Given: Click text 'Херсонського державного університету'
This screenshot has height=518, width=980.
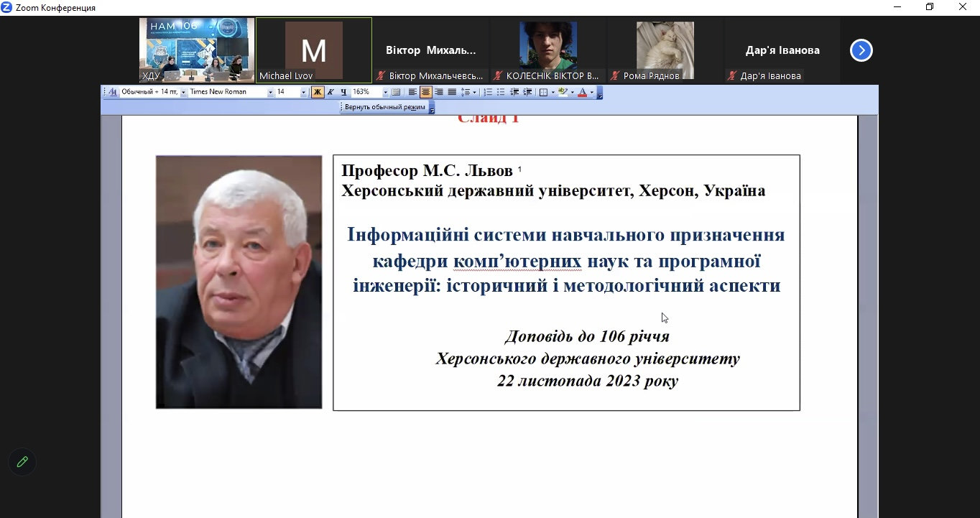Looking at the screenshot, I should click(x=588, y=359).
